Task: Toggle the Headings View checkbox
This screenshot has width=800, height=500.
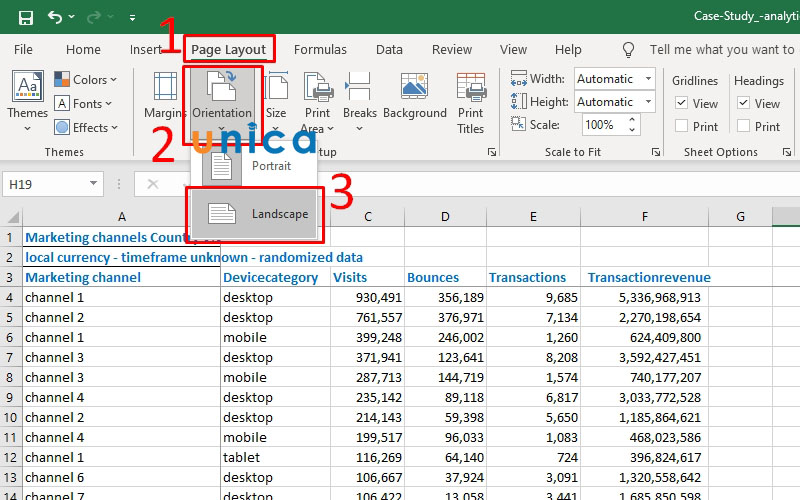Action: (x=743, y=103)
